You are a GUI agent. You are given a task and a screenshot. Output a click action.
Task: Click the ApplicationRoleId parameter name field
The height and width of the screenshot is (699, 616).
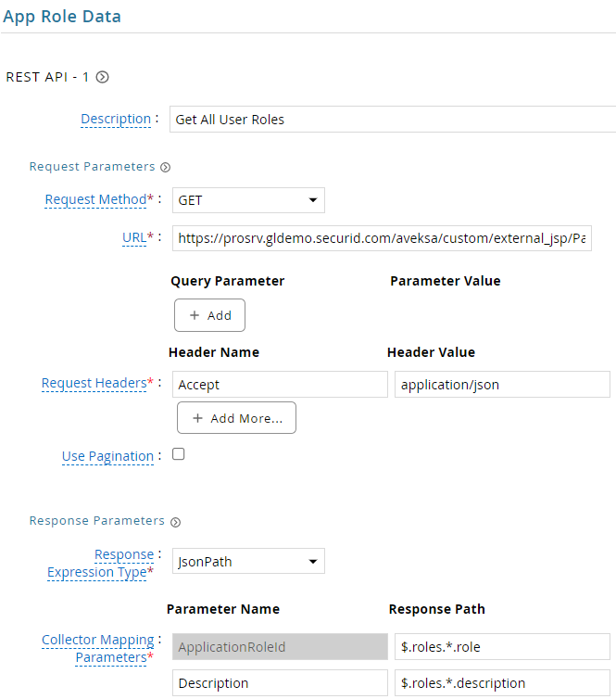(x=280, y=646)
